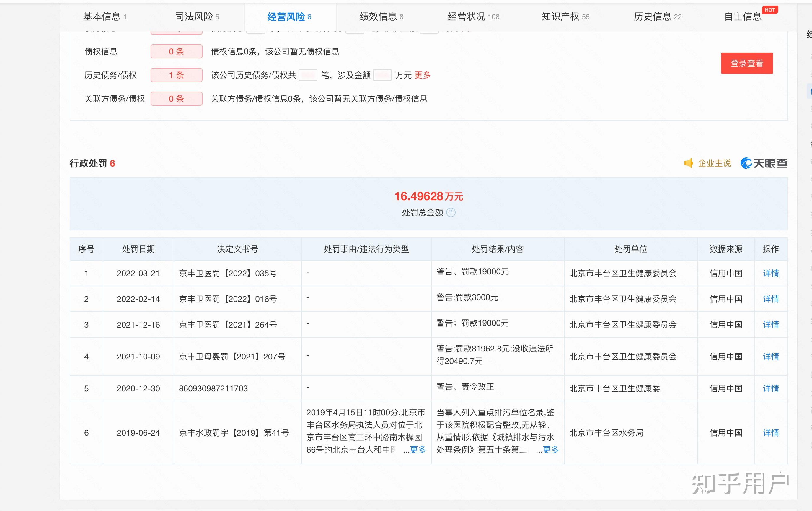Image resolution: width=812 pixels, height=511 pixels.
Task: Click the 天眼查 logo icon
Action: coord(746,163)
